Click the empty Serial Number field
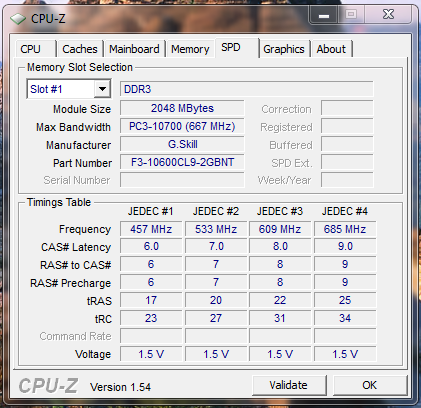Screen dimensions: 421x408 [182, 180]
